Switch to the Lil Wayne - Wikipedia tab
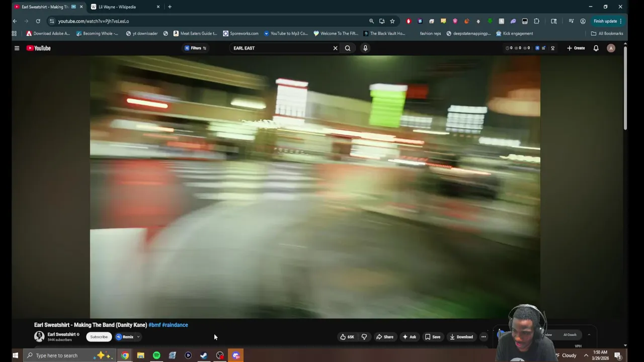Screen dimensions: 644x362 click(x=123, y=7)
